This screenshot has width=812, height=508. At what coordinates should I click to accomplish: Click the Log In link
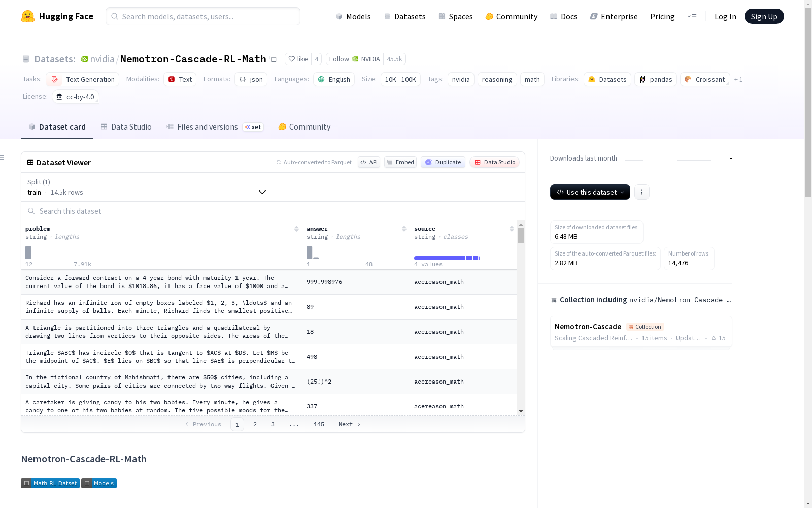click(725, 16)
